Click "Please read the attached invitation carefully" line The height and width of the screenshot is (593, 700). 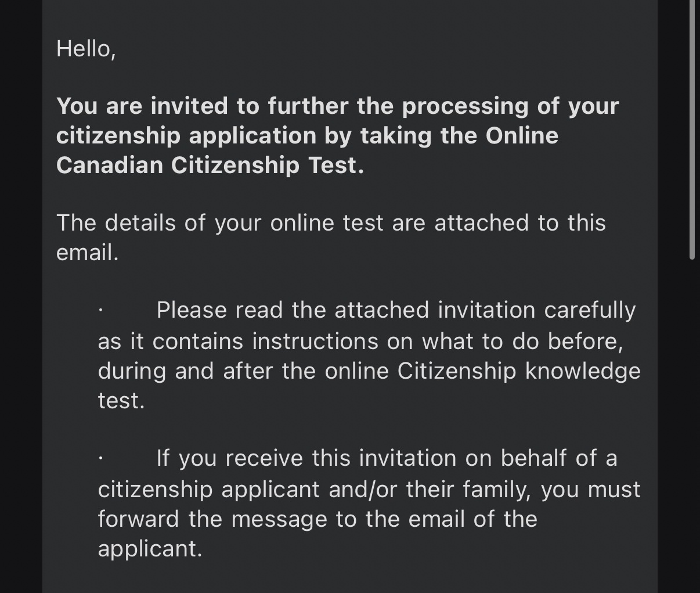coord(396,310)
